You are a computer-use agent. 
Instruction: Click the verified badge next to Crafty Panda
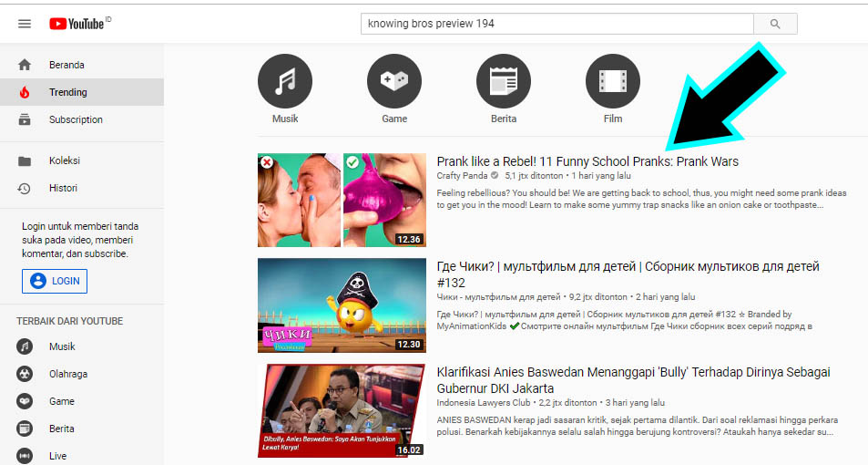pos(495,176)
